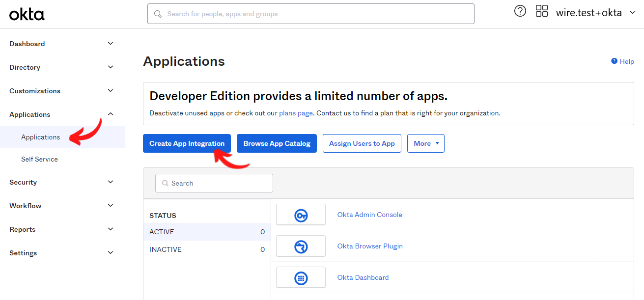Filter by INACTIVE status
644x300 pixels.
(166, 249)
